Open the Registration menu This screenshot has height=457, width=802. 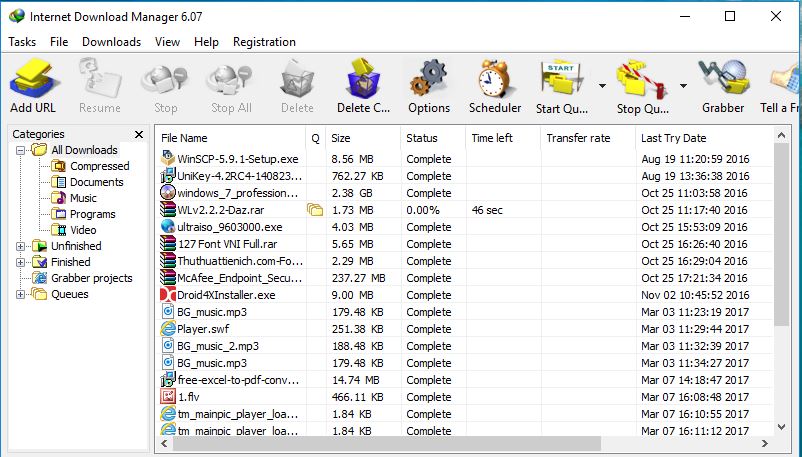point(264,42)
